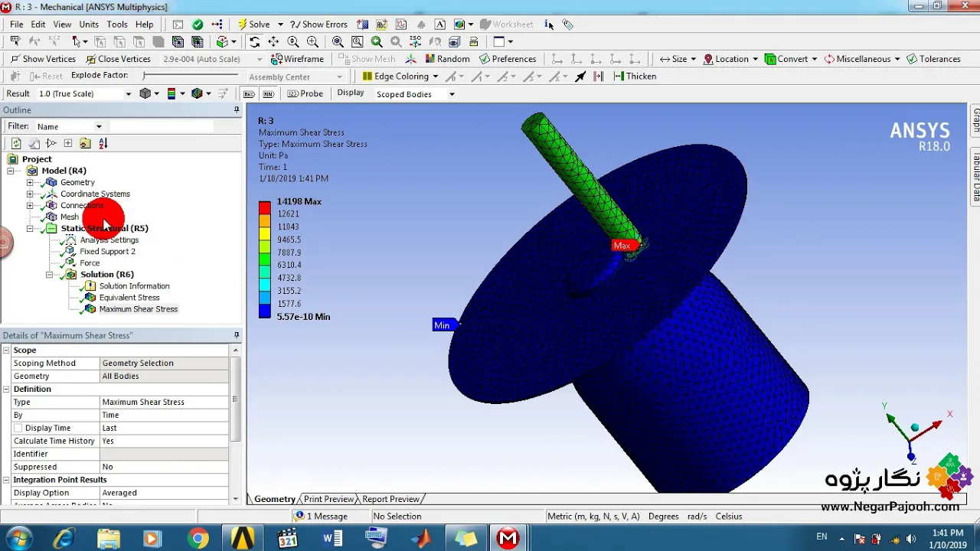
Task: Select the Pan view tool
Action: (273, 42)
